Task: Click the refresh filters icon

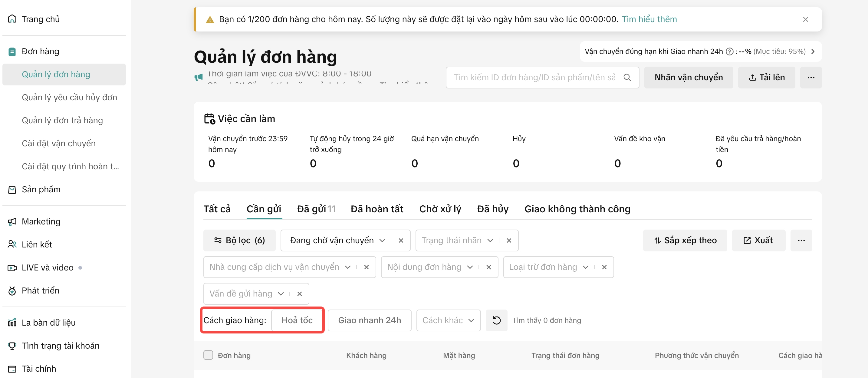Action: pyautogui.click(x=496, y=320)
